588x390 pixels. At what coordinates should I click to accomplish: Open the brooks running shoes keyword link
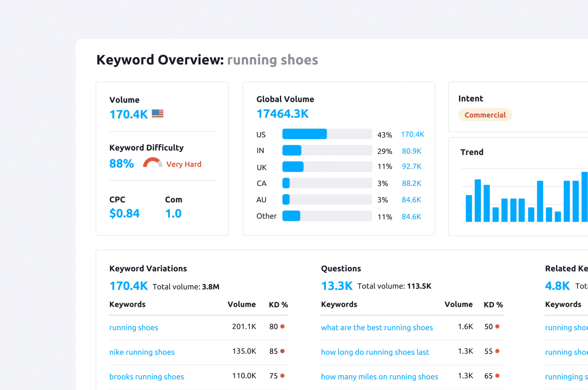(x=147, y=377)
